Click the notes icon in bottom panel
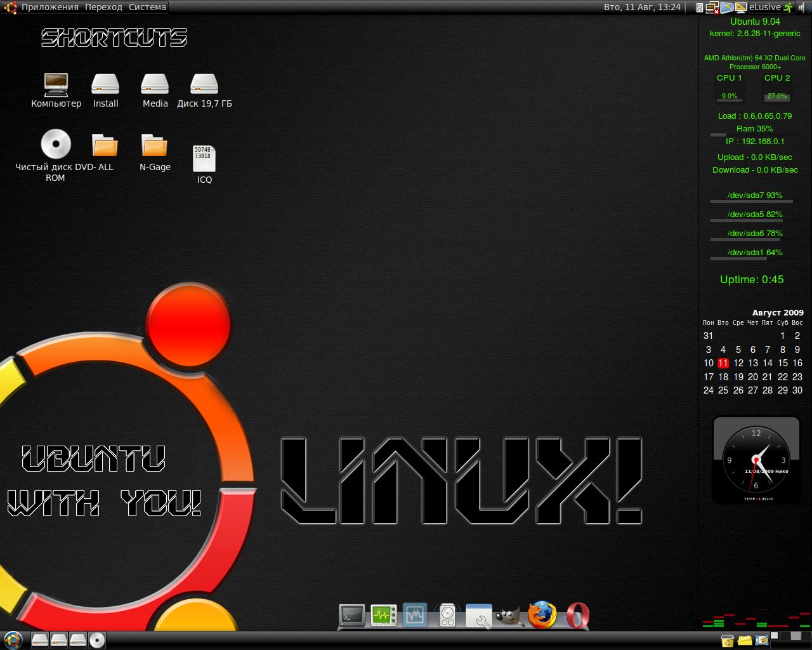 (762, 641)
